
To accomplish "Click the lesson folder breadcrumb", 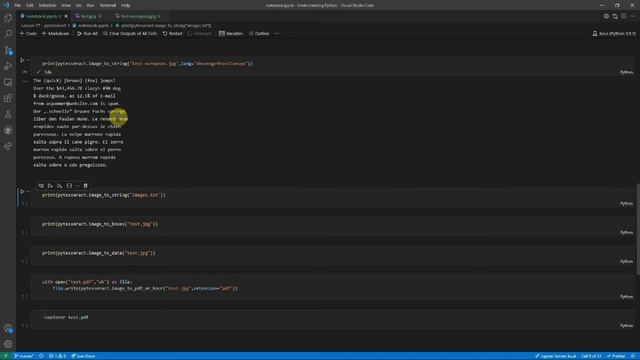I will [x=43, y=25].
